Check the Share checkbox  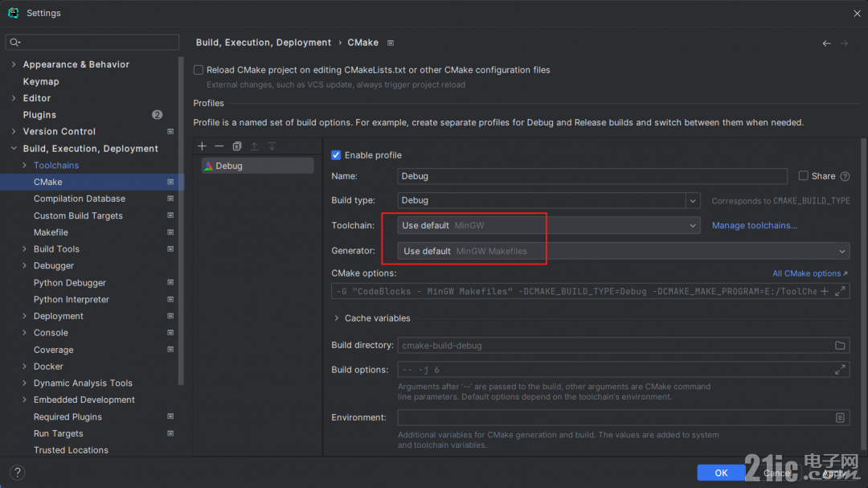(x=803, y=175)
